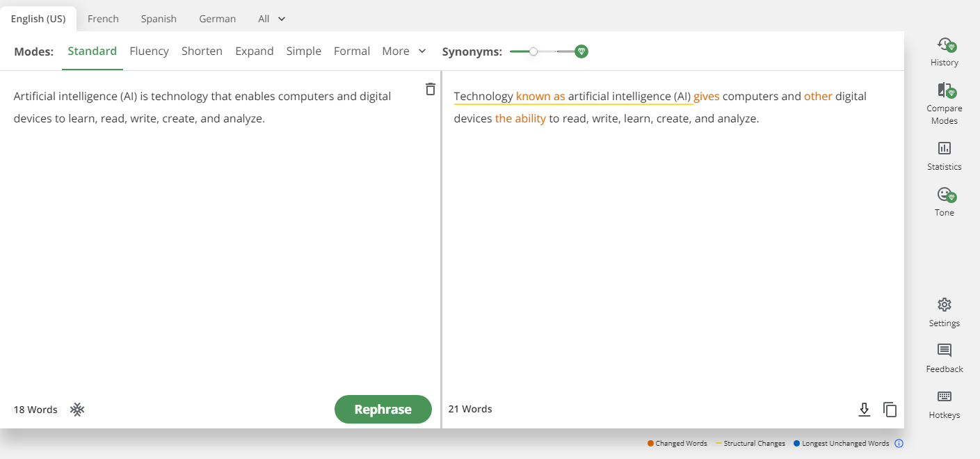This screenshot has width=980, height=459.
Task: Download the paraphrased output
Action: [864, 410]
